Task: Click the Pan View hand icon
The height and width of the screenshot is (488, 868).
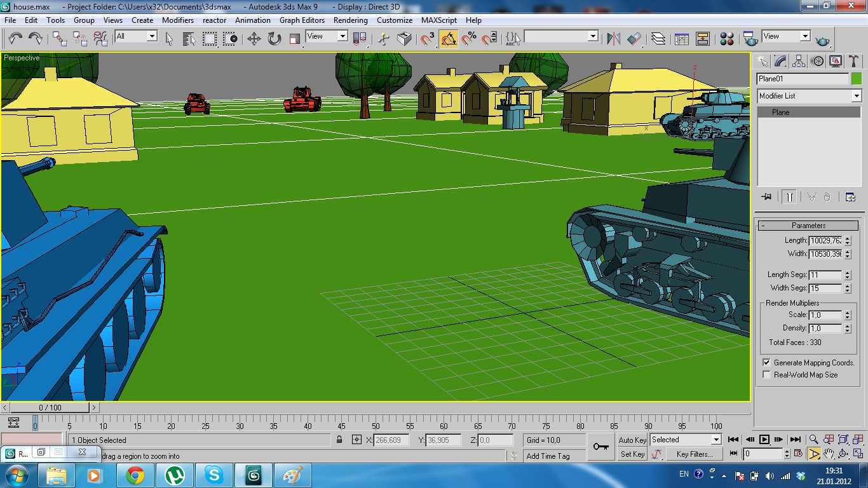Action: (829, 454)
